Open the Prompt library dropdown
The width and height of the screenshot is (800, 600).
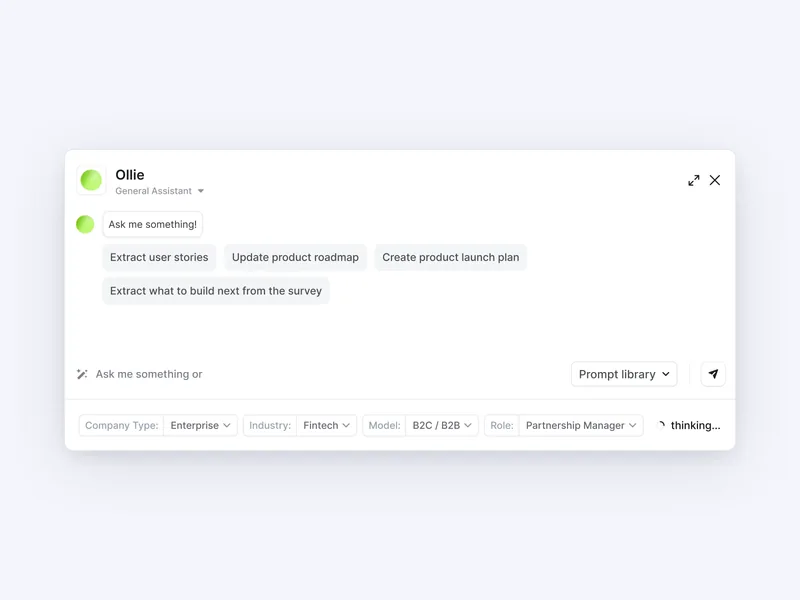click(624, 374)
